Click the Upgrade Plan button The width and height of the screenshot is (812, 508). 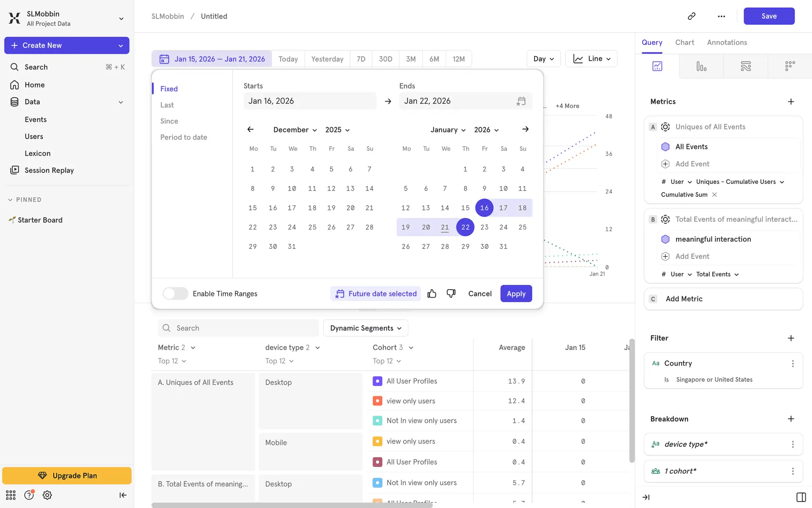pos(67,475)
